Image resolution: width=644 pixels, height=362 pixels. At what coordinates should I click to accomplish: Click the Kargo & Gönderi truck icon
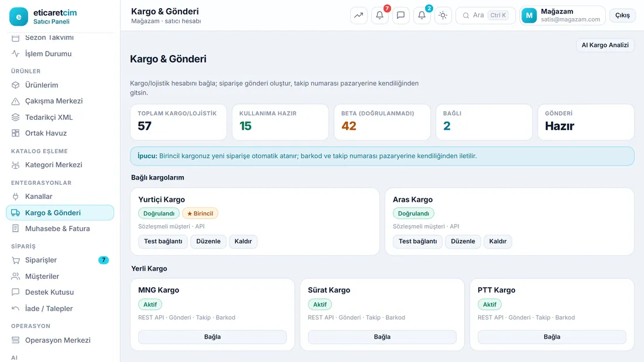(16, 213)
